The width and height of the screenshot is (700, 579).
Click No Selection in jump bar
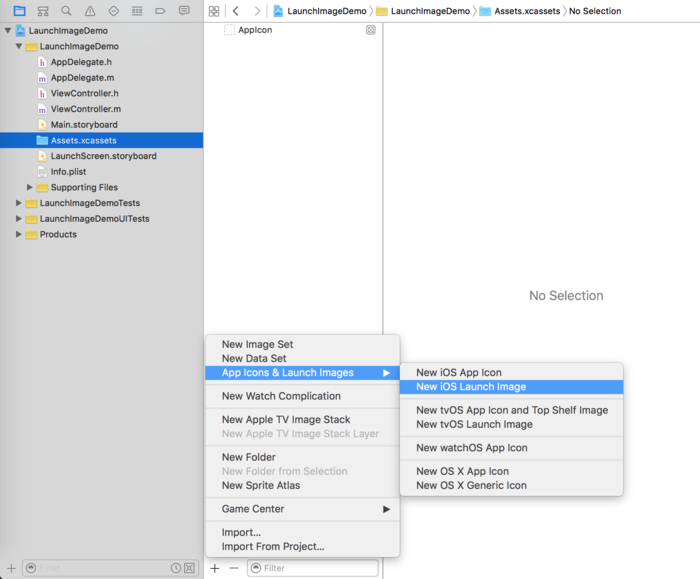tap(595, 11)
